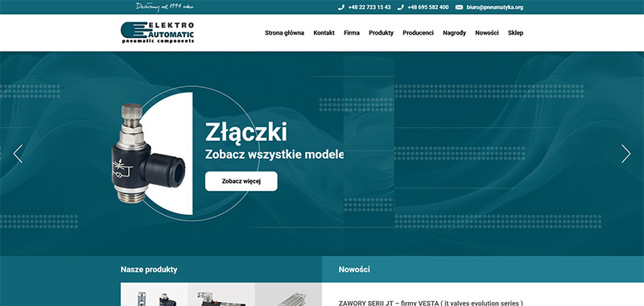Open the Firma menu item
Image resolution: width=644 pixels, height=306 pixels.
pyautogui.click(x=352, y=33)
